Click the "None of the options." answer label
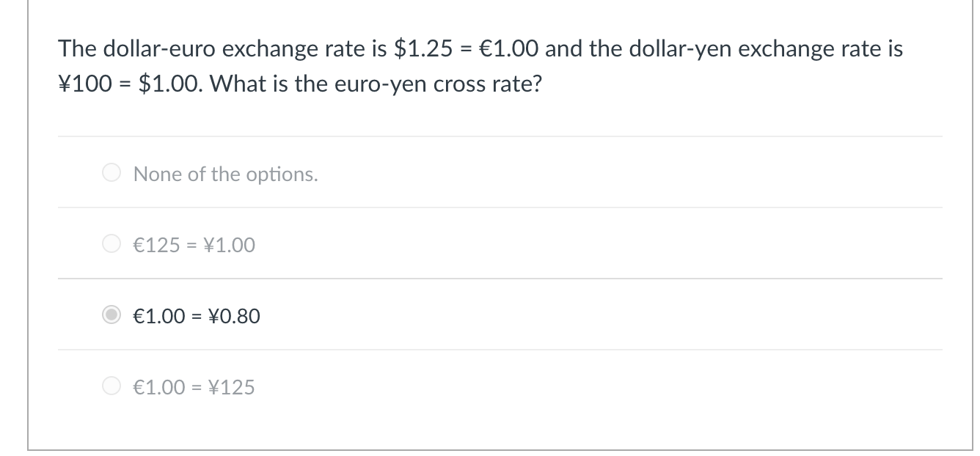This screenshot has width=980, height=456. 226,174
